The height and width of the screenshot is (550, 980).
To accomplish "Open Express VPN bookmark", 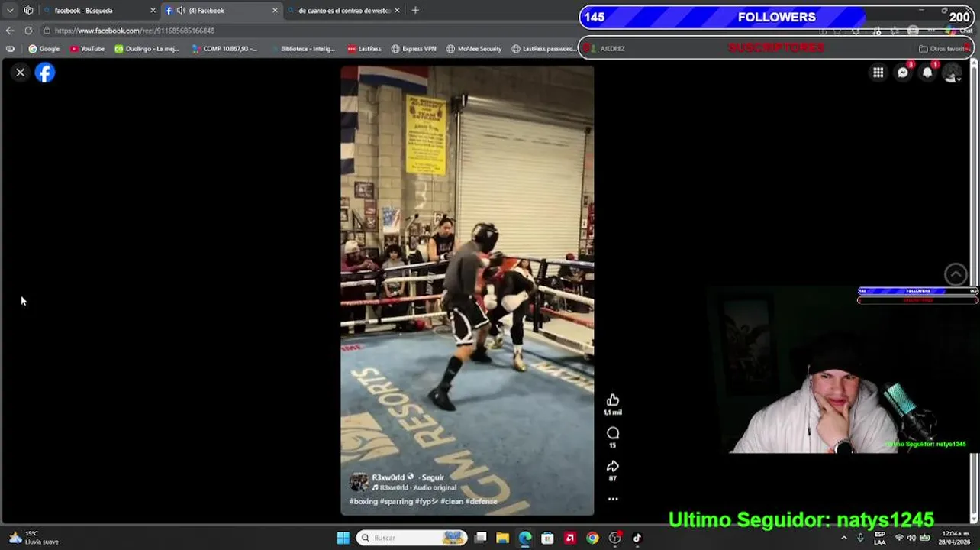I will coord(414,49).
